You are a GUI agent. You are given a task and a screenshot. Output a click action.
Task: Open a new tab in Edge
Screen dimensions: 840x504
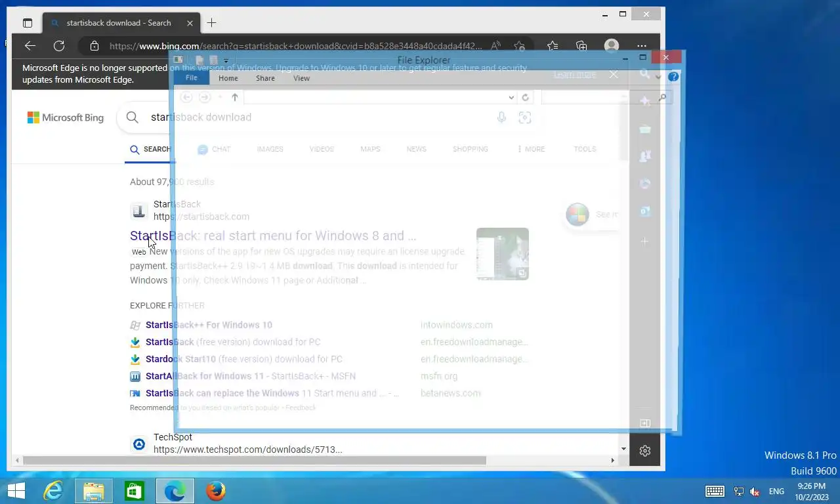point(211,23)
